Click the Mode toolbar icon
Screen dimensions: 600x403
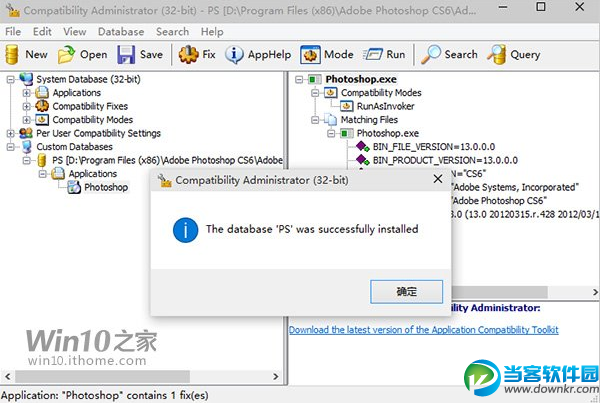click(310, 54)
